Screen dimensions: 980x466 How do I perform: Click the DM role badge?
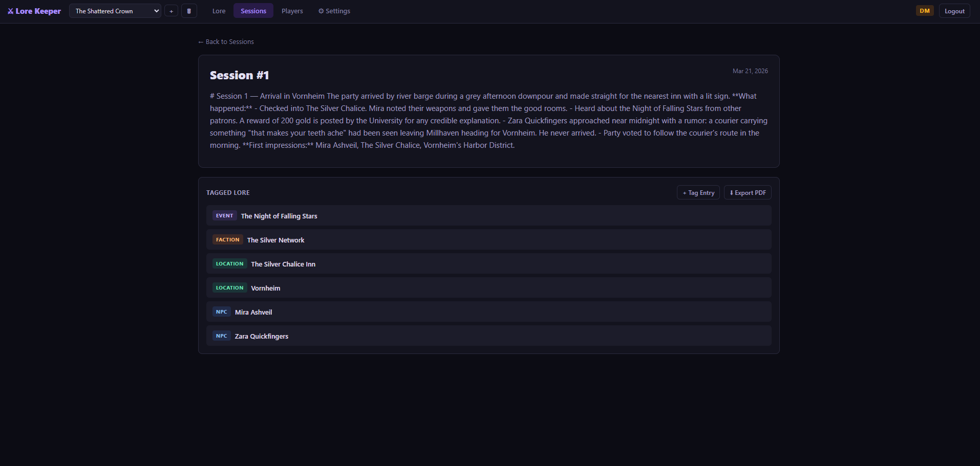[x=924, y=11]
